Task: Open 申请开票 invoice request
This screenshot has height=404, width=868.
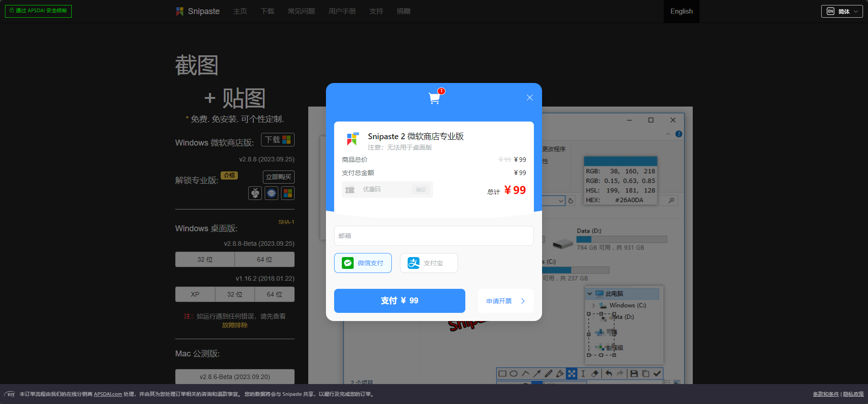Action: tap(505, 301)
